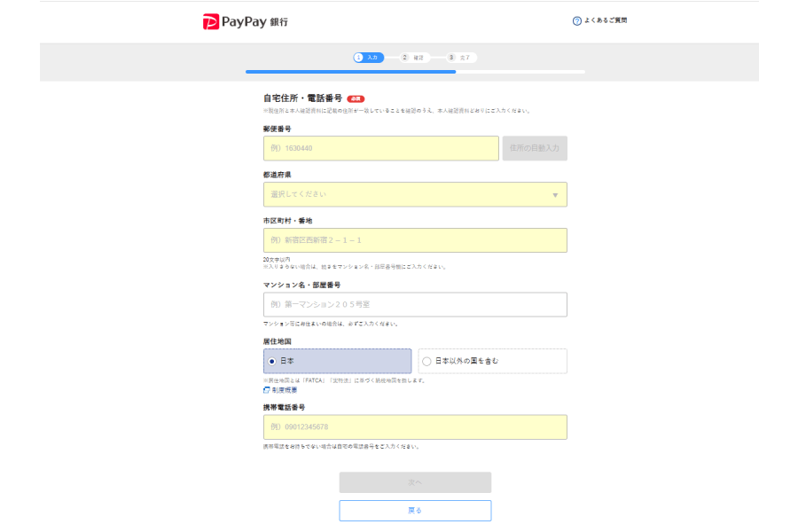Open the FAQ question mark icon
This screenshot has width=798, height=532.
point(576,21)
